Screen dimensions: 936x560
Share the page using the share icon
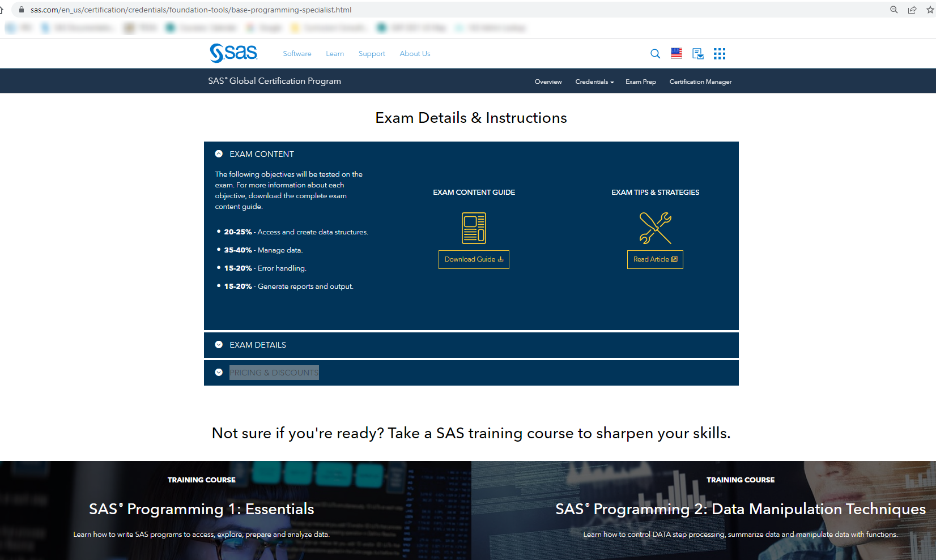(912, 10)
